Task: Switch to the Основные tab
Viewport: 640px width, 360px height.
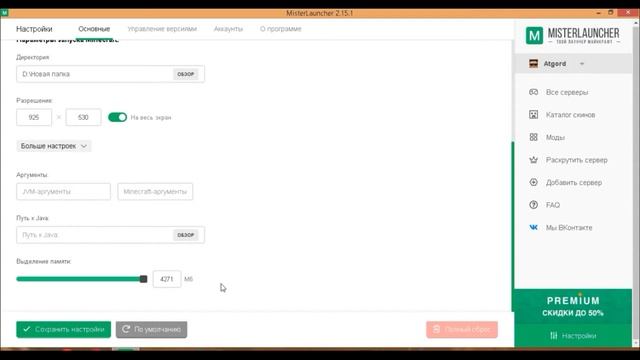Action: pos(94,29)
